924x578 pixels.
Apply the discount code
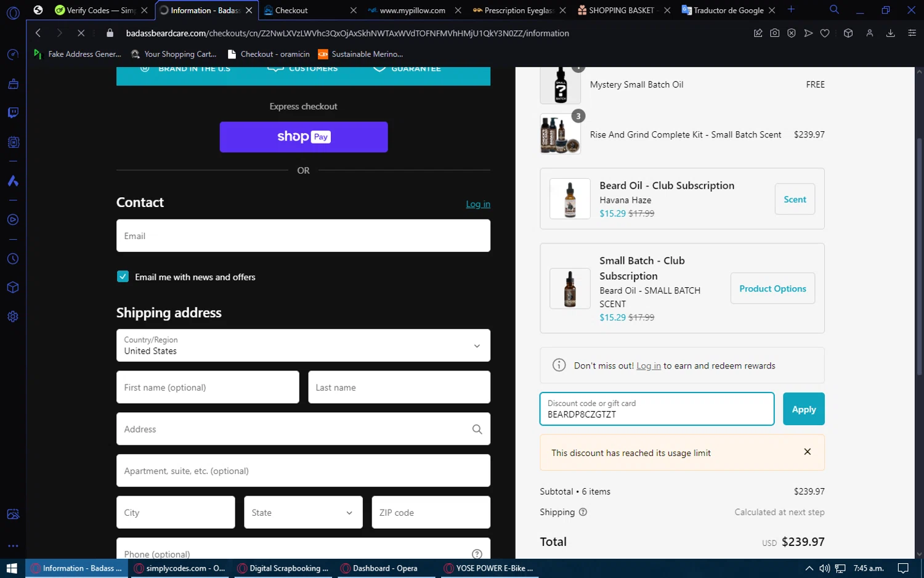803,409
